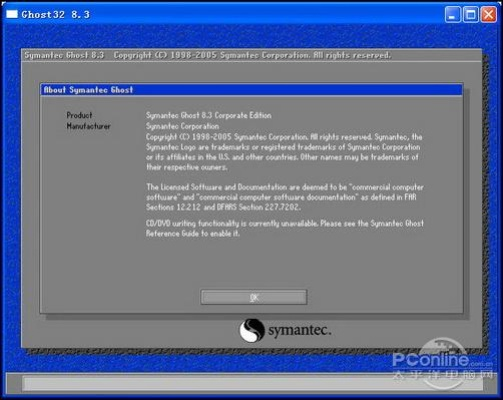
Task: Maximize the Ghost32 8.3 window
Action: (x=471, y=15)
